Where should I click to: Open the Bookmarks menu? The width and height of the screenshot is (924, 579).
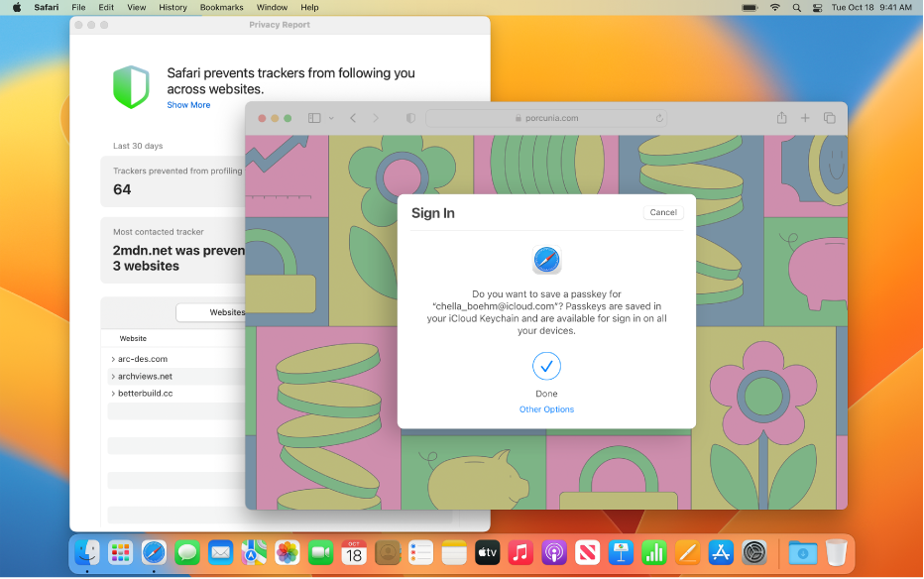click(x=221, y=7)
